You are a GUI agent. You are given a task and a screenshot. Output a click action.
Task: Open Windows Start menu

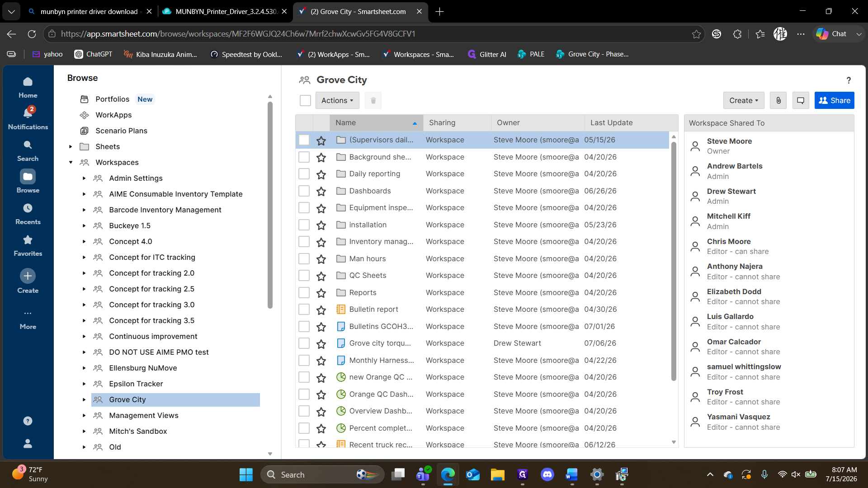click(246, 474)
